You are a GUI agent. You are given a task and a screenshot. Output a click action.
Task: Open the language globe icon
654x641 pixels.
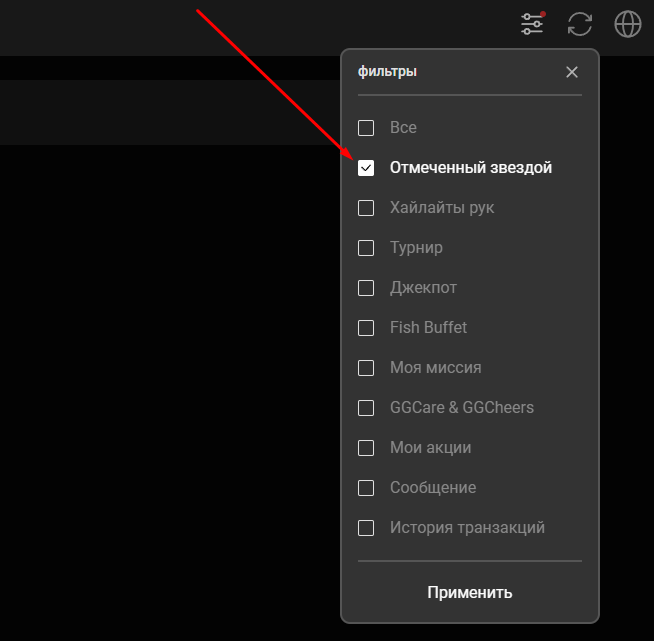click(628, 24)
